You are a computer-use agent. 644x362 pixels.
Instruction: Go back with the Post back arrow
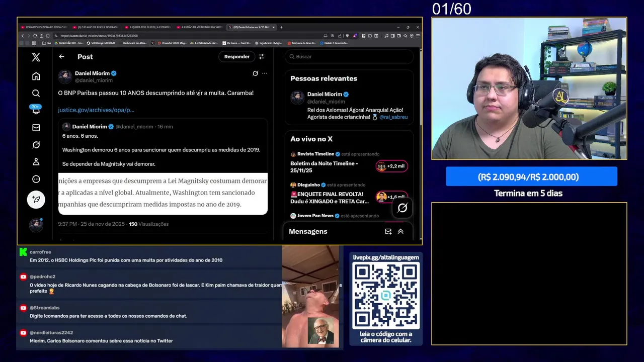click(x=61, y=57)
